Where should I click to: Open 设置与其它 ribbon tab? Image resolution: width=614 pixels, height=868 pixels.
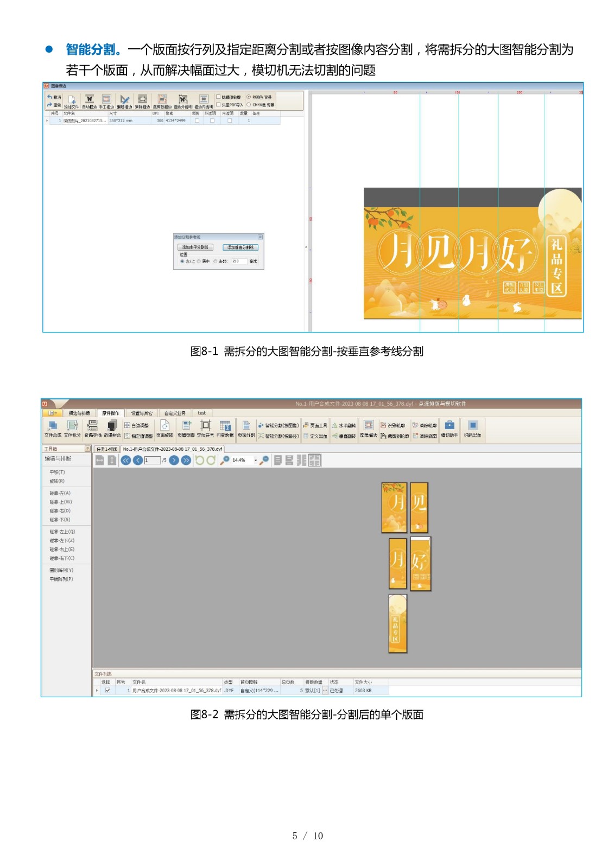[142, 413]
